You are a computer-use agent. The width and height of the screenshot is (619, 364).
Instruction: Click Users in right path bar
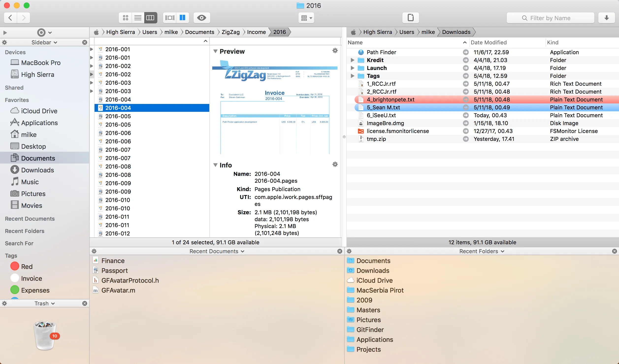[407, 32]
